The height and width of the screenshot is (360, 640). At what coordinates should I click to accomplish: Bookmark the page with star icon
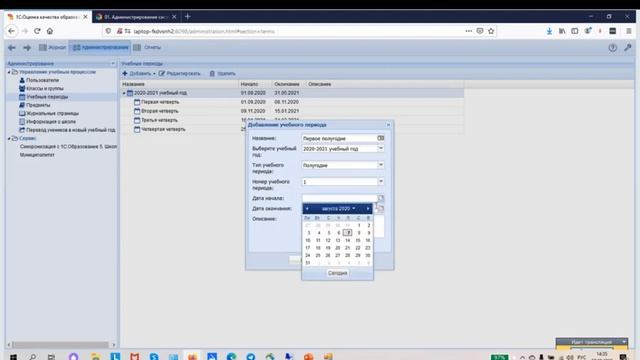pyautogui.click(x=491, y=31)
